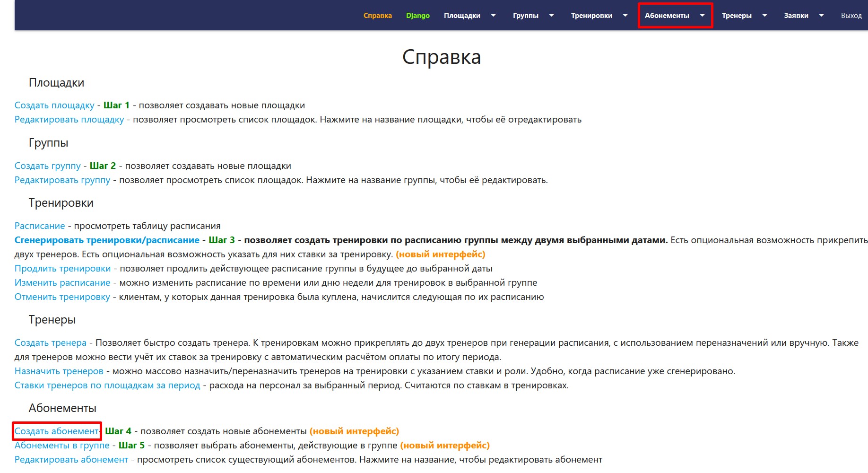Screen dimensions: 868x473
Task: Open the Справка navigation item
Action: pyautogui.click(x=377, y=16)
